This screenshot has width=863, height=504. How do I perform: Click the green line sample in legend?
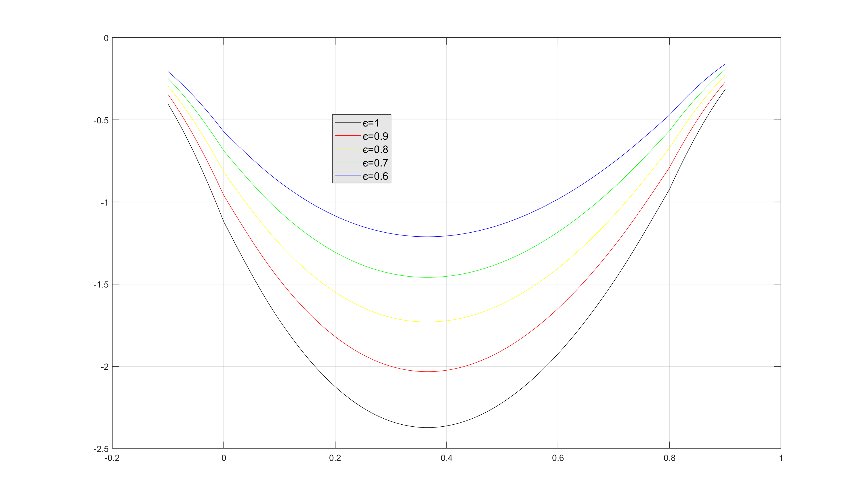(x=348, y=162)
